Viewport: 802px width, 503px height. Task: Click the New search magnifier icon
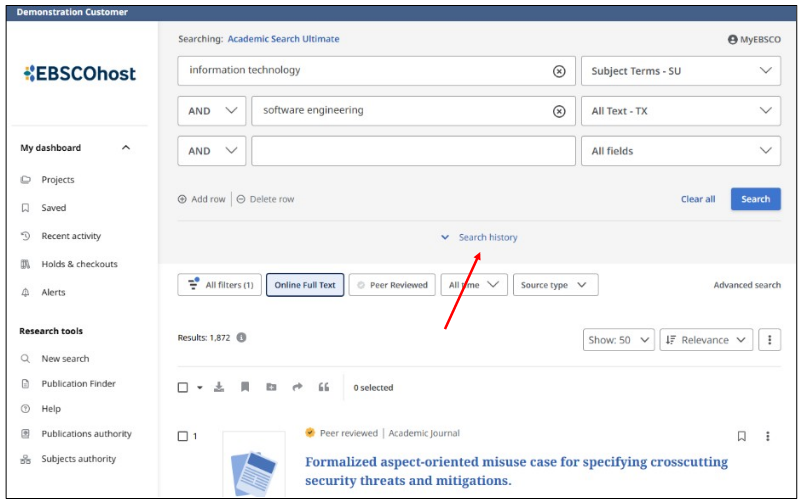point(25,359)
